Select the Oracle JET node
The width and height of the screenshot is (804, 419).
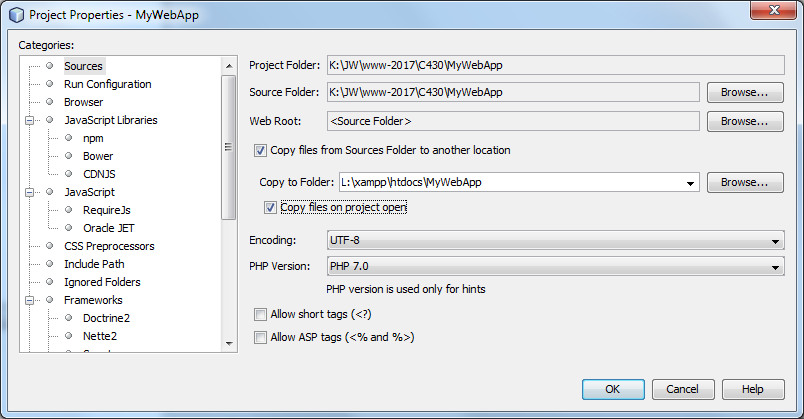[x=109, y=228]
